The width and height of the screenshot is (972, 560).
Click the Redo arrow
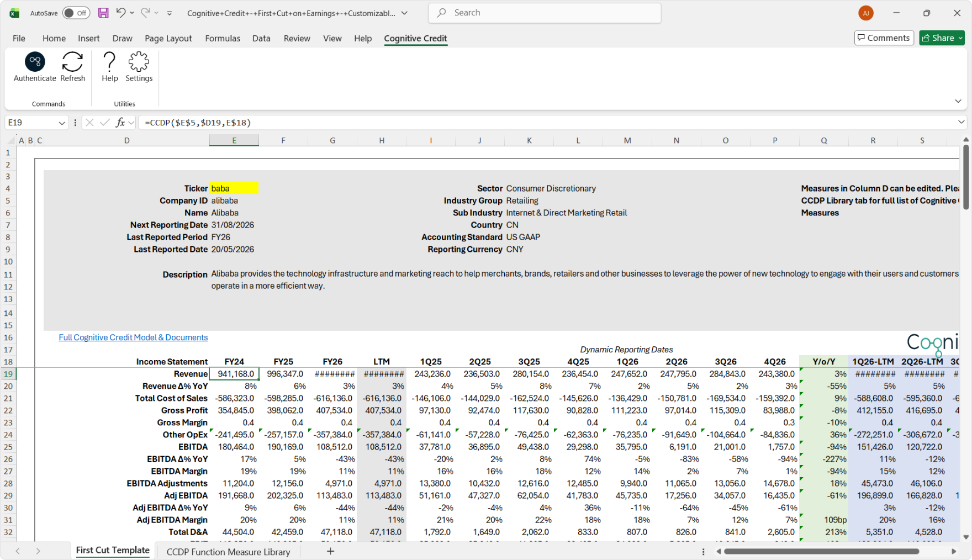click(x=145, y=13)
